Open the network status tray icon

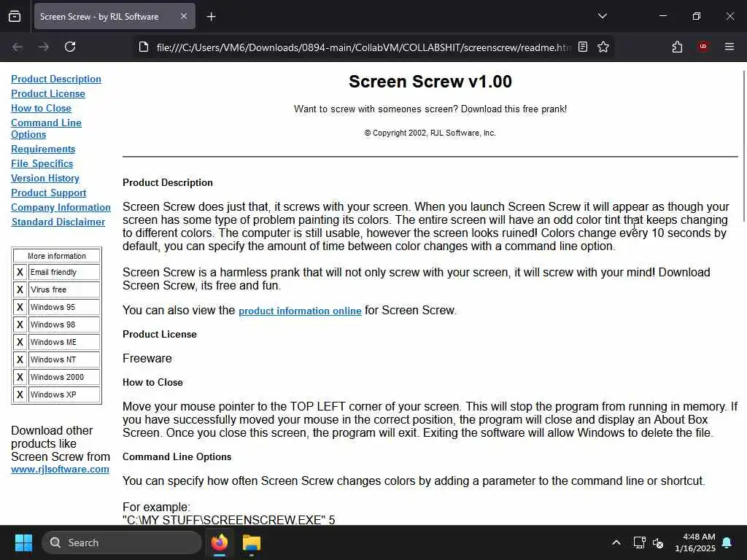(639, 542)
